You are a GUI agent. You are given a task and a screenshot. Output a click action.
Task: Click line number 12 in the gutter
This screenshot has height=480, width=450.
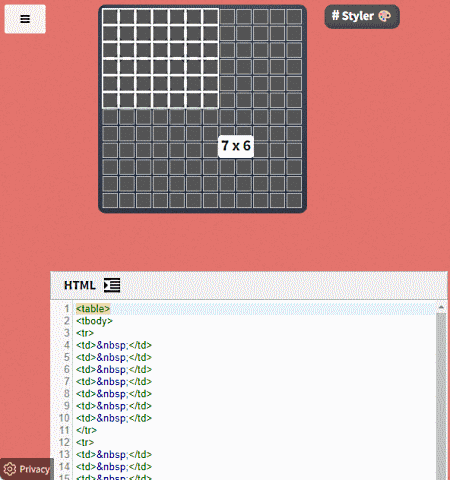coord(64,443)
